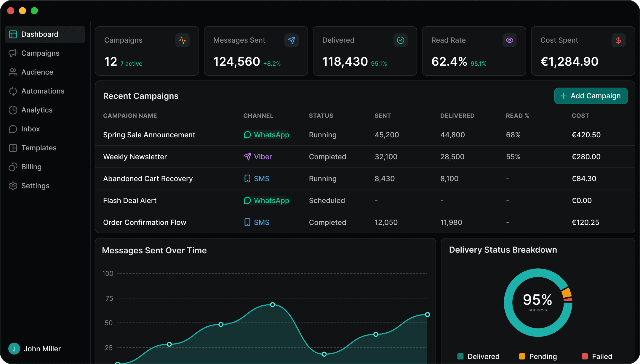Click the Inbox chat bubble icon
The height and width of the screenshot is (364, 640).
coord(13,129)
